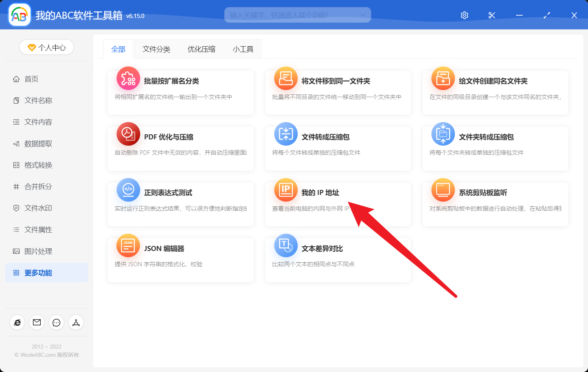This screenshot has height=372, width=588.
Task: Open 文本差异对比 tool title
Action: tap(322, 249)
